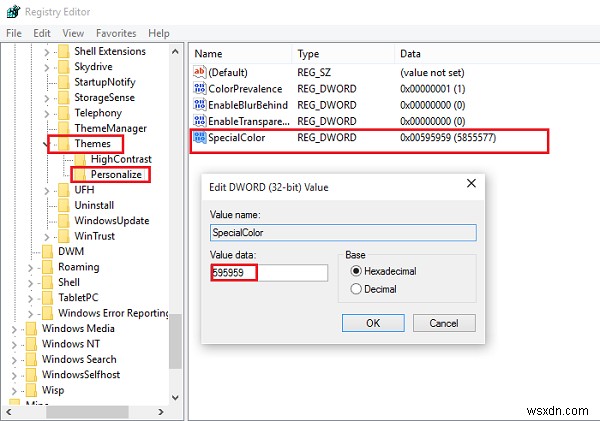This screenshot has width=600, height=421.
Task: Close the Edit DWORD dialog with X
Action: [x=471, y=183]
